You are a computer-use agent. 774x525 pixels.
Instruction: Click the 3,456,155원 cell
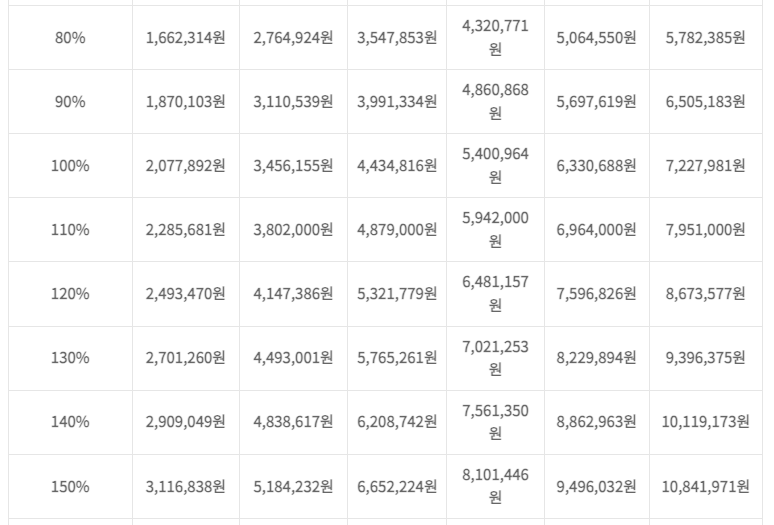[293, 166]
